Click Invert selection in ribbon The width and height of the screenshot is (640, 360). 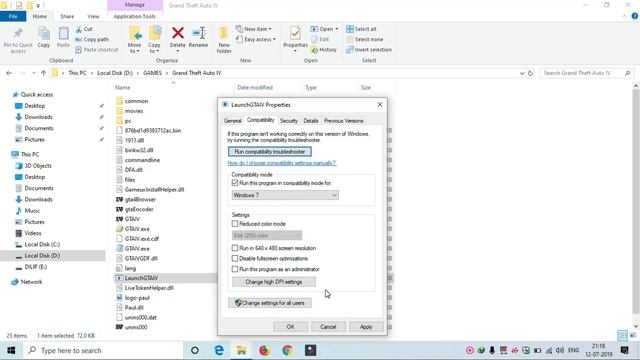[369, 50]
